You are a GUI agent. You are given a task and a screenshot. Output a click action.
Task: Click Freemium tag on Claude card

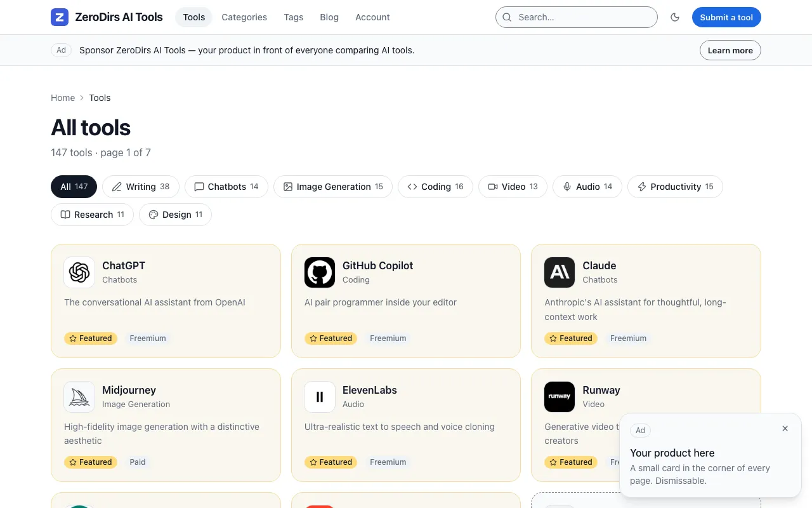(628, 338)
